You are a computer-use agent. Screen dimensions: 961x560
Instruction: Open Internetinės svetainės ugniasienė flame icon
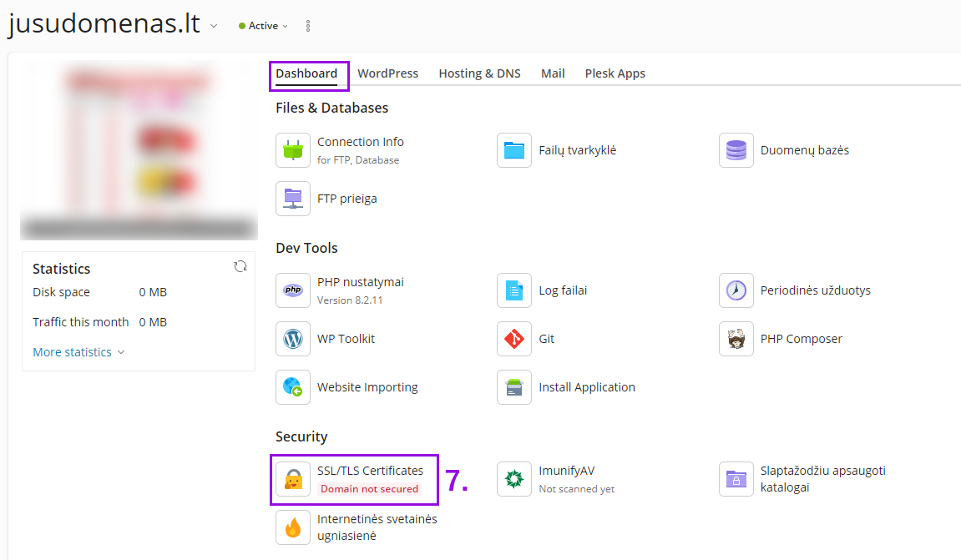pos(293,527)
